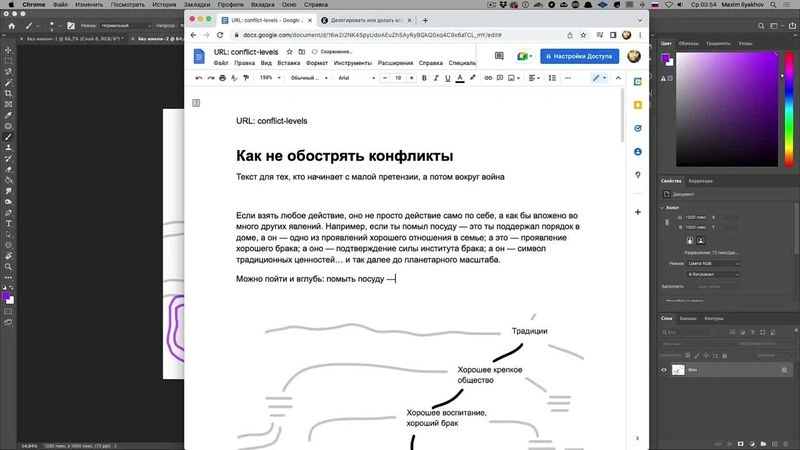Open the zoom 150% dropdown

pos(270,78)
